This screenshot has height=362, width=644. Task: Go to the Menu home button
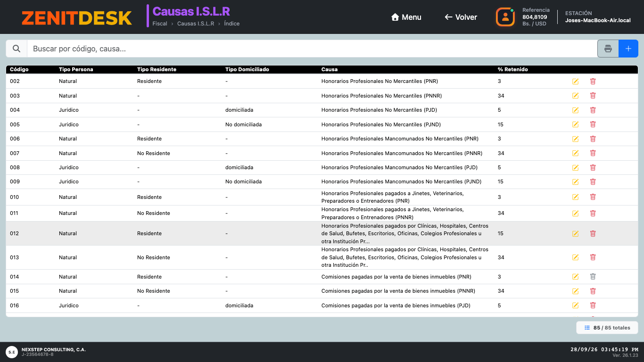tap(406, 17)
